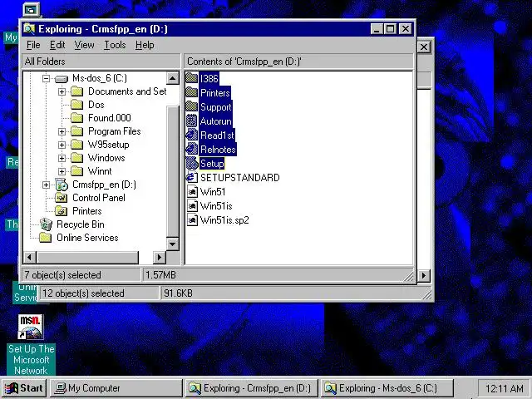Open the Help menu
Image resolution: width=532 pixels, height=399 pixels.
tap(145, 45)
